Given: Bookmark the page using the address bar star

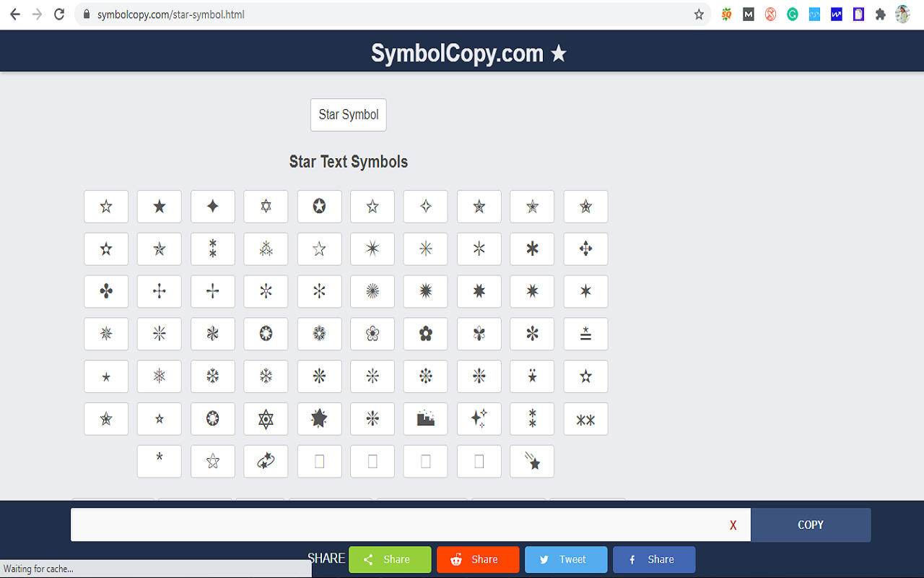Looking at the screenshot, I should (x=698, y=13).
